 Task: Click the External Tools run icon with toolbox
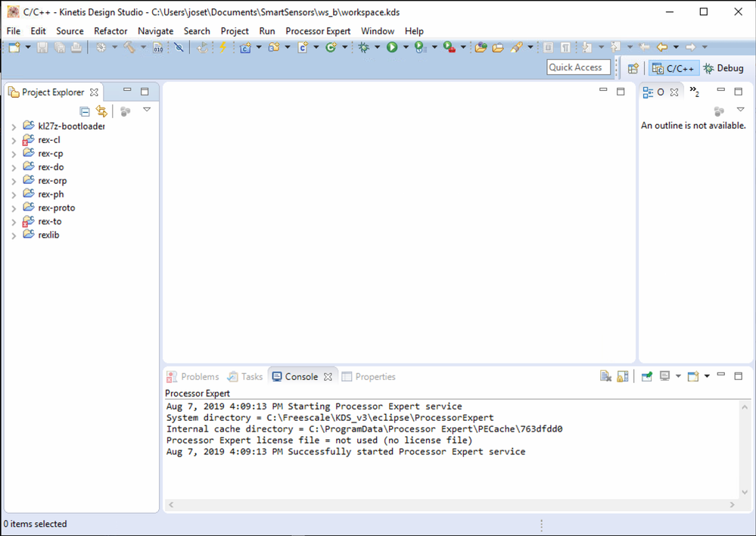[x=450, y=47]
